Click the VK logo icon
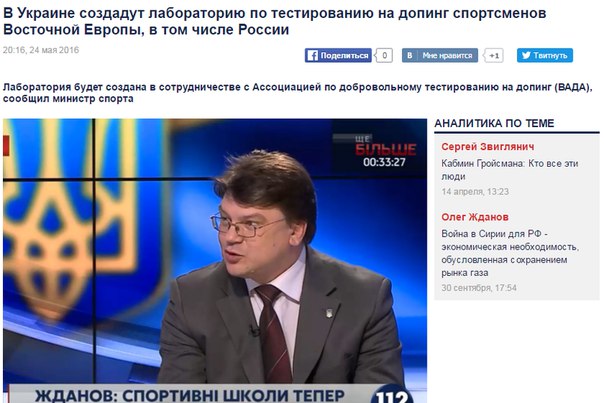The width and height of the screenshot is (604, 403). click(x=409, y=55)
